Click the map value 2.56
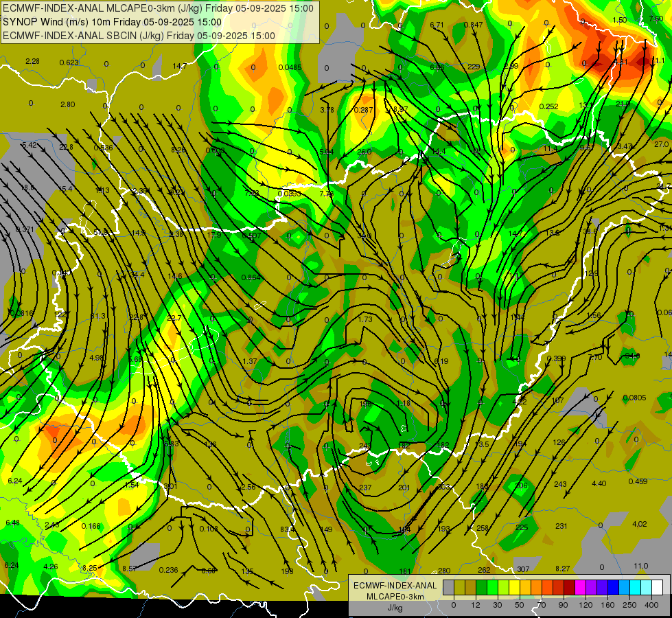672x618 pixels. (248, 488)
